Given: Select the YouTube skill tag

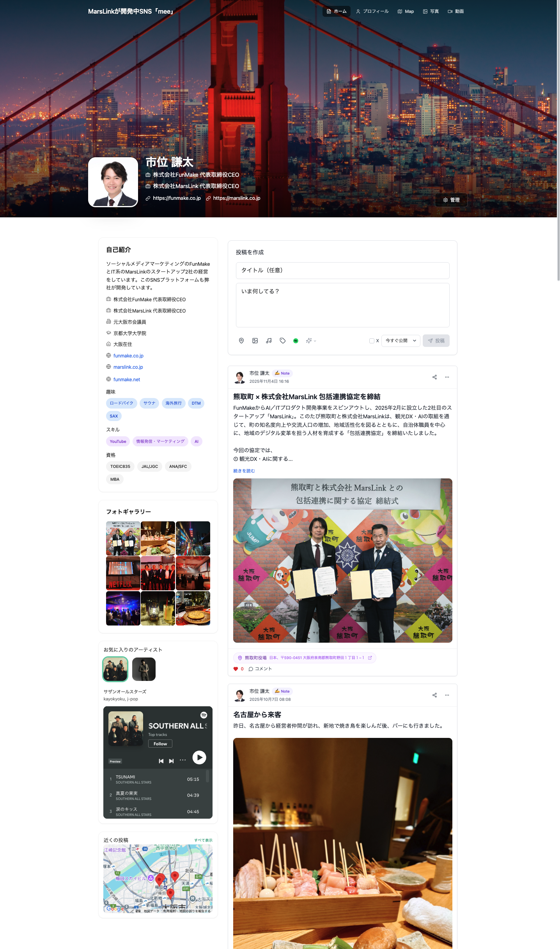Looking at the screenshot, I should 118,441.
